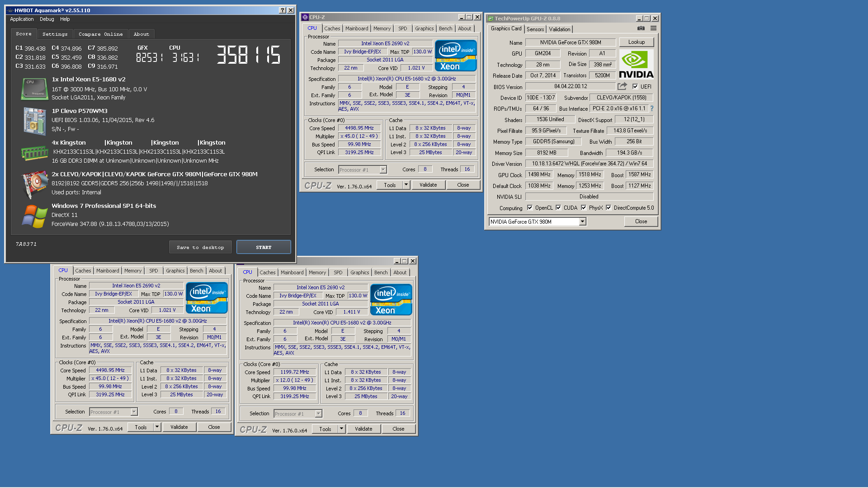
Task: Open Memory tab in top CPU-Z
Action: pos(382,28)
